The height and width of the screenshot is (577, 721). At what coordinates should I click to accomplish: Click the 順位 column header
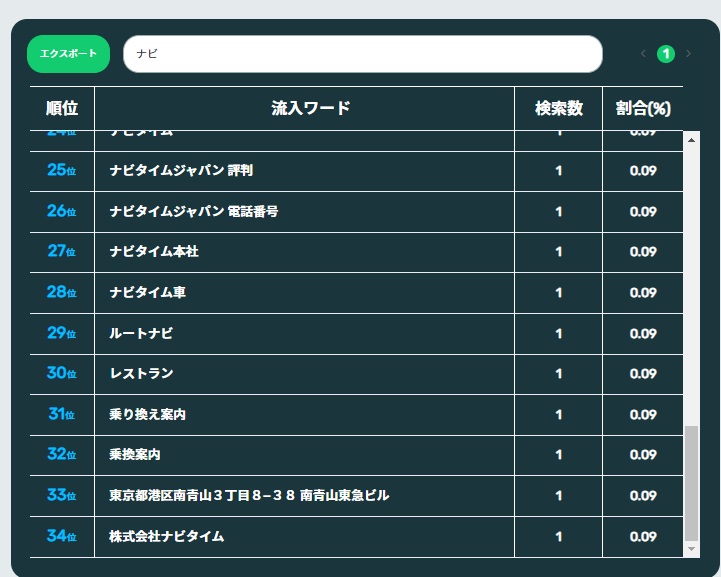(62, 109)
